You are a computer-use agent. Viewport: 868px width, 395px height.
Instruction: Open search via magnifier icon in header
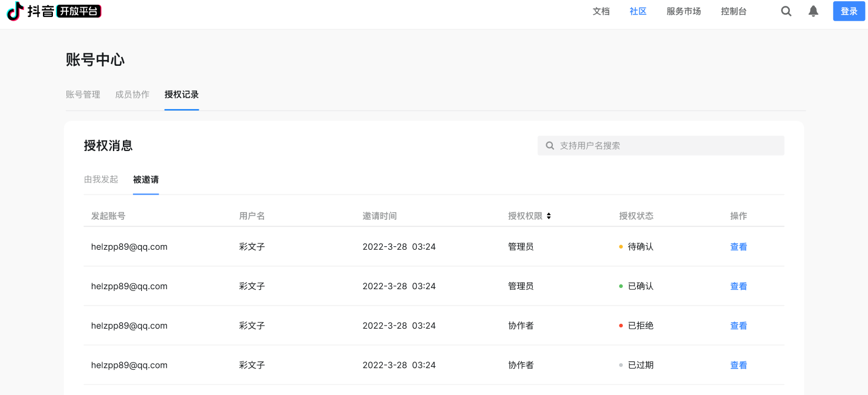[x=786, y=11]
